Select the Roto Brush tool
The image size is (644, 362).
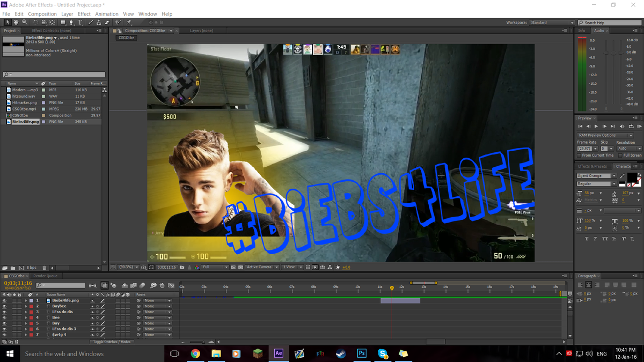pyautogui.click(x=119, y=23)
